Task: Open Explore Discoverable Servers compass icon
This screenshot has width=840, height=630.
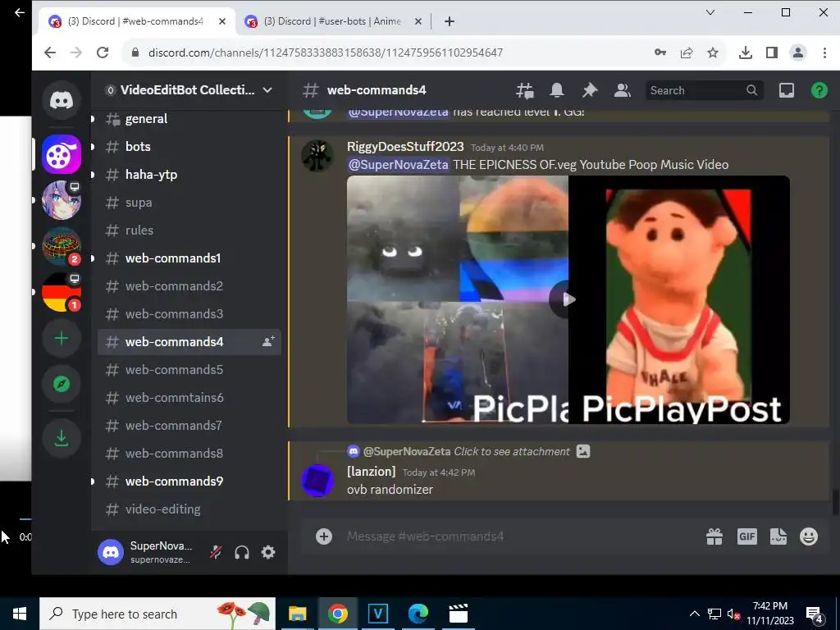Action: click(62, 384)
